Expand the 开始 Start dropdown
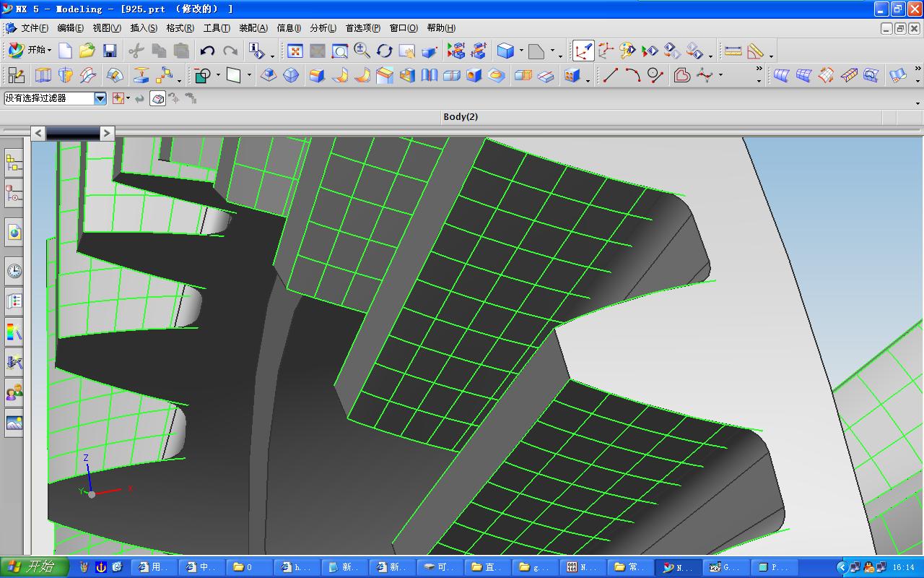Screen dimensions: 924x578 tap(30, 51)
